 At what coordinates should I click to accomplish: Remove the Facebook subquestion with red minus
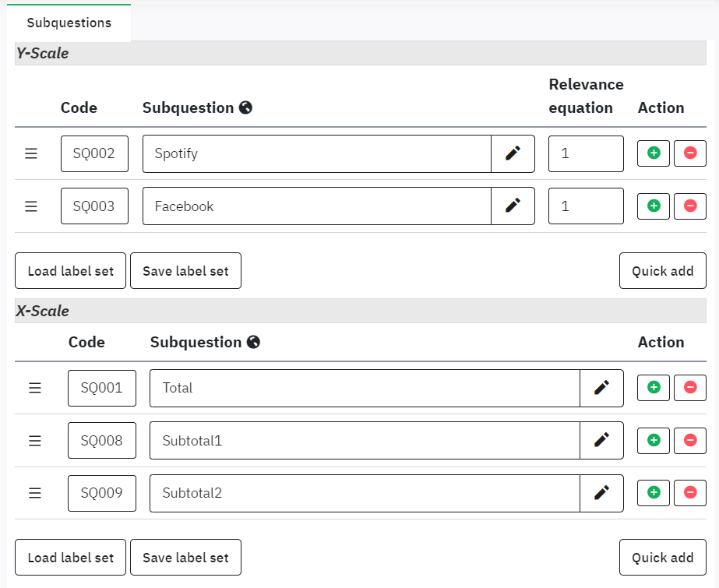point(689,206)
